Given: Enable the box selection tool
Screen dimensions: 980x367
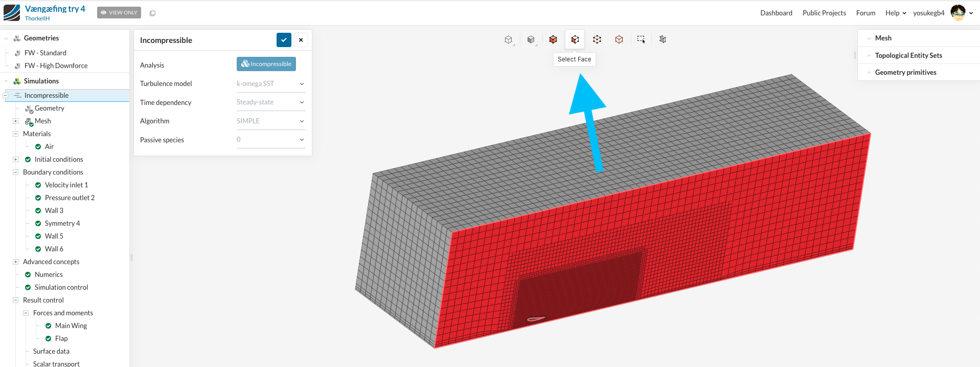Looking at the screenshot, I should tap(641, 39).
